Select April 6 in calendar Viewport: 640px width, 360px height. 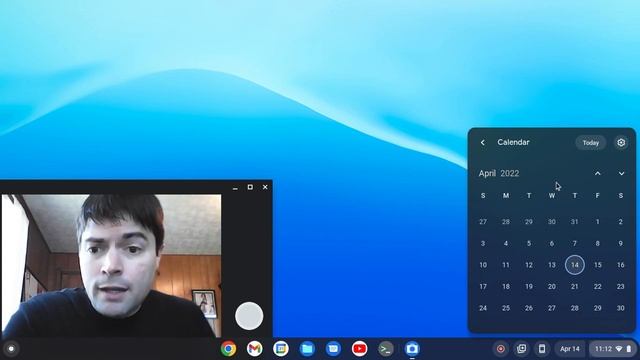coord(552,243)
